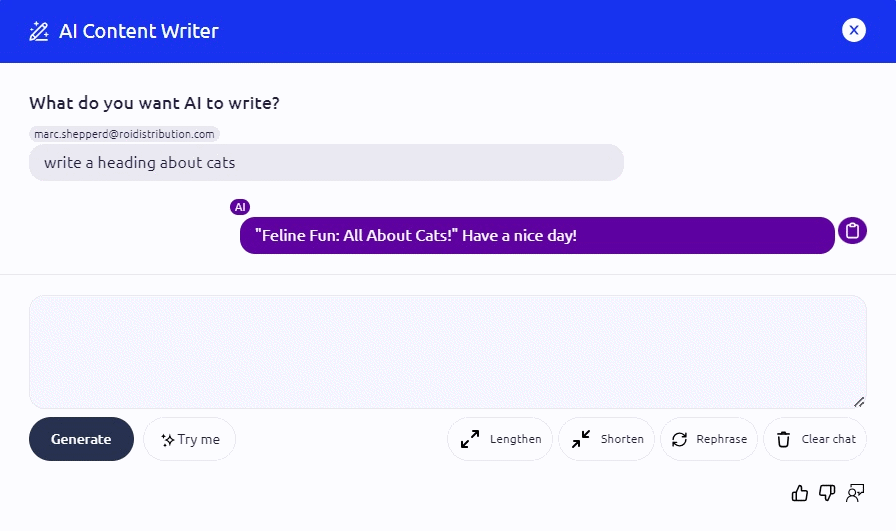Image resolution: width=896 pixels, height=531 pixels.
Task: Close the AI Content Writer dialog
Action: (853, 30)
